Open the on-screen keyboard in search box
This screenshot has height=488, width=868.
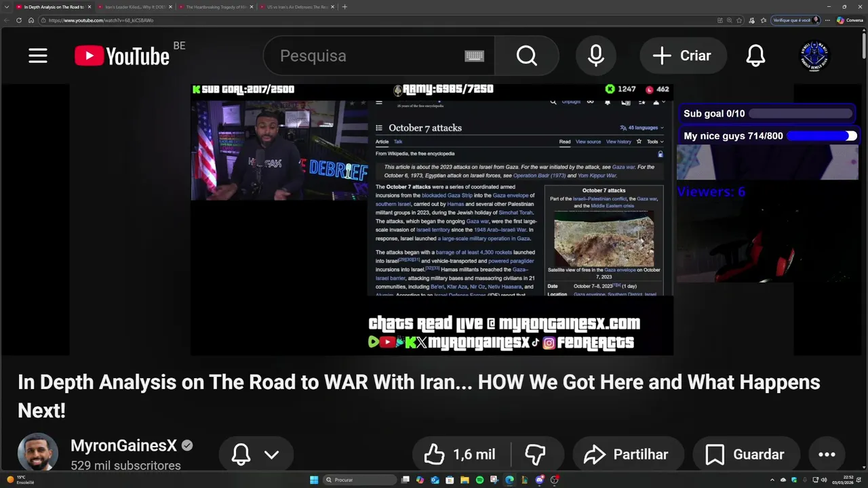474,56
